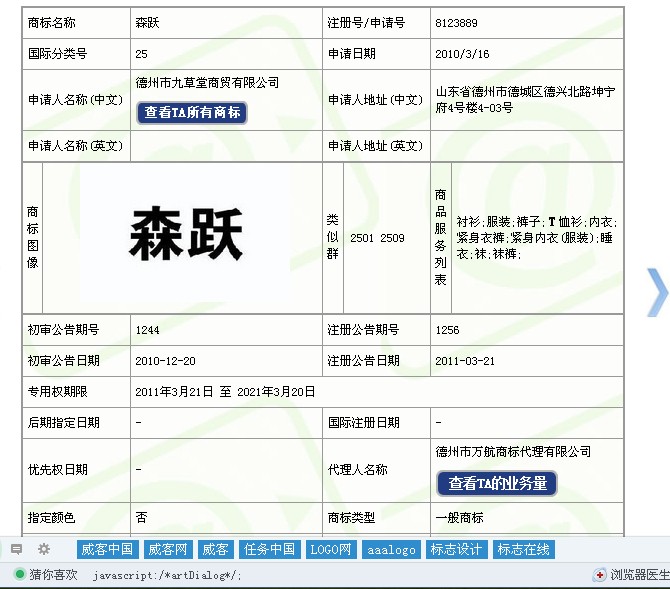Image resolution: width=670 pixels, height=589 pixels.
Task: Click the 猜你喜欢 status bar text
Action: (53, 575)
